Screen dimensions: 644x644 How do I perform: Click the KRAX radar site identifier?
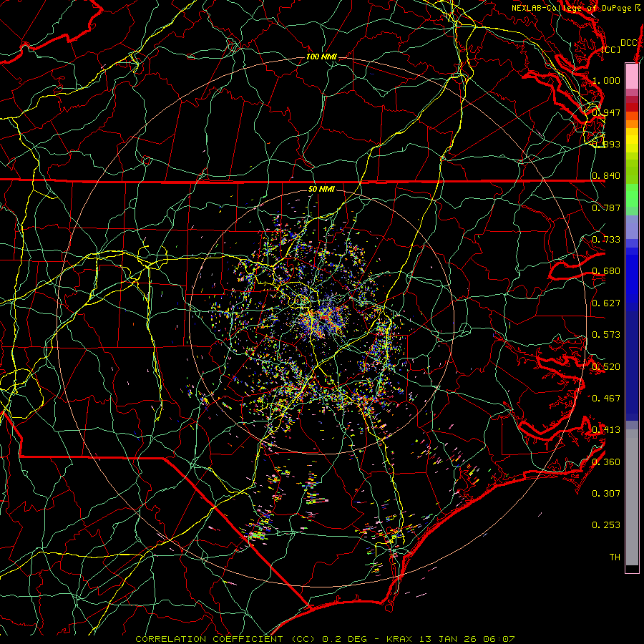click(x=399, y=639)
